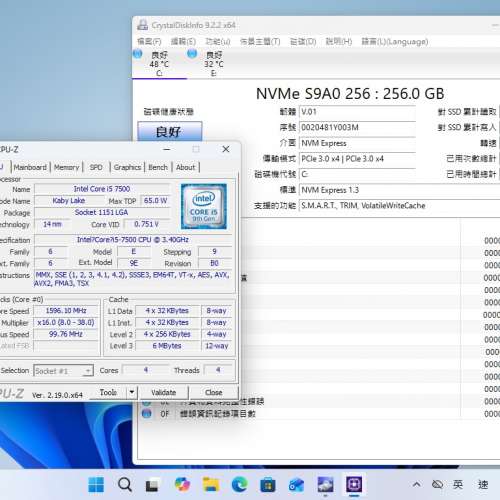Click the 1596.10 MHz core speed value
The height and width of the screenshot is (500, 500).
[x=66, y=310]
